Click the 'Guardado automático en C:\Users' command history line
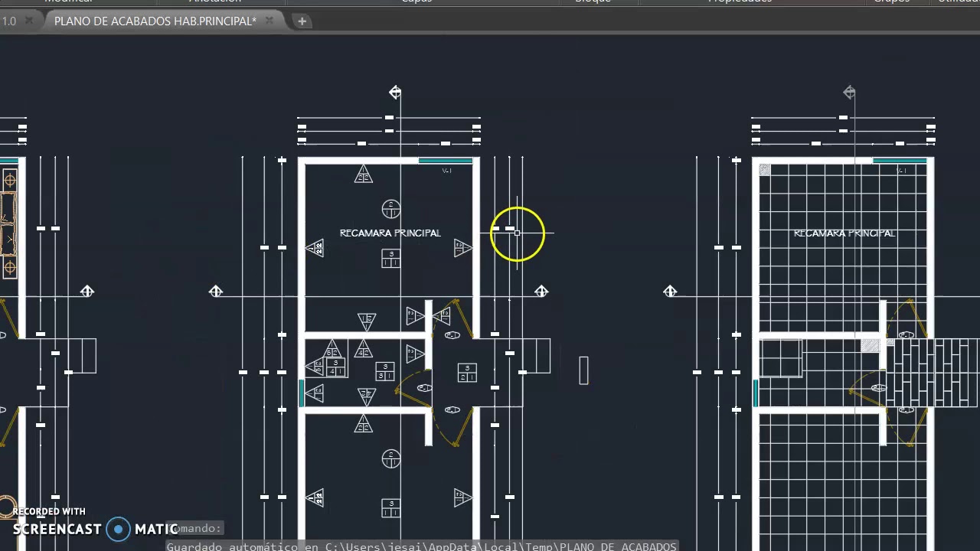Screen dimensions: 980x551 pos(422,546)
